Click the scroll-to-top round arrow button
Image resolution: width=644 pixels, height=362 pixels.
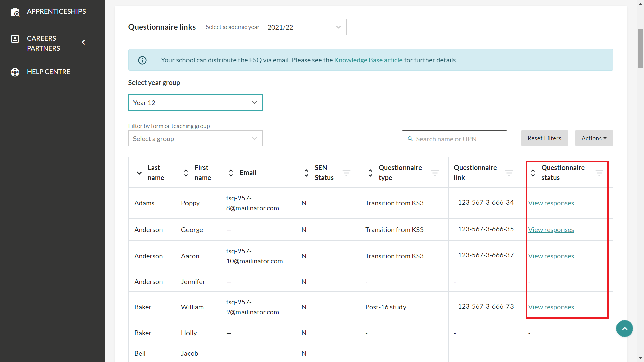point(625,329)
